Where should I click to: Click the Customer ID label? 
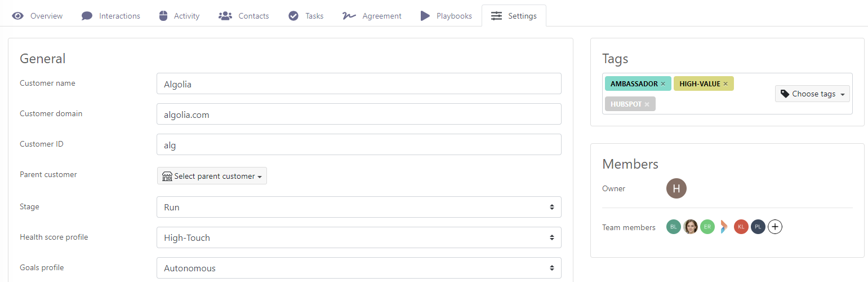tap(42, 144)
